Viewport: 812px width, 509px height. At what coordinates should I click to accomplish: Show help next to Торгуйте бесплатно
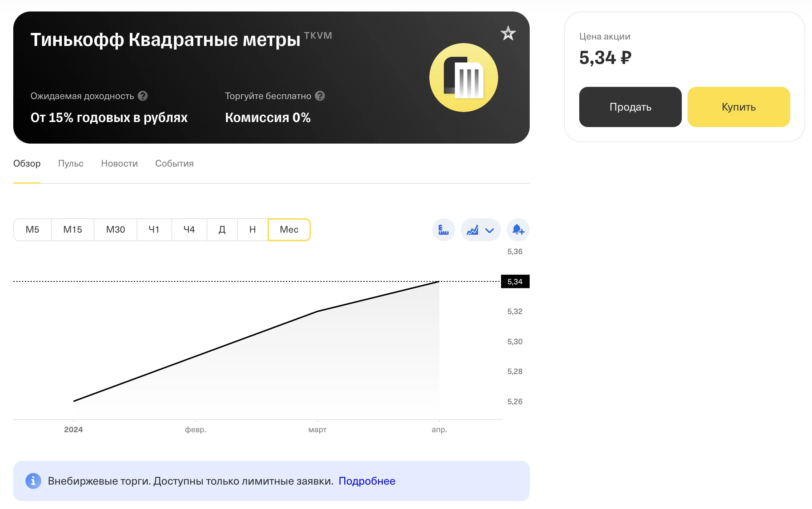click(320, 96)
